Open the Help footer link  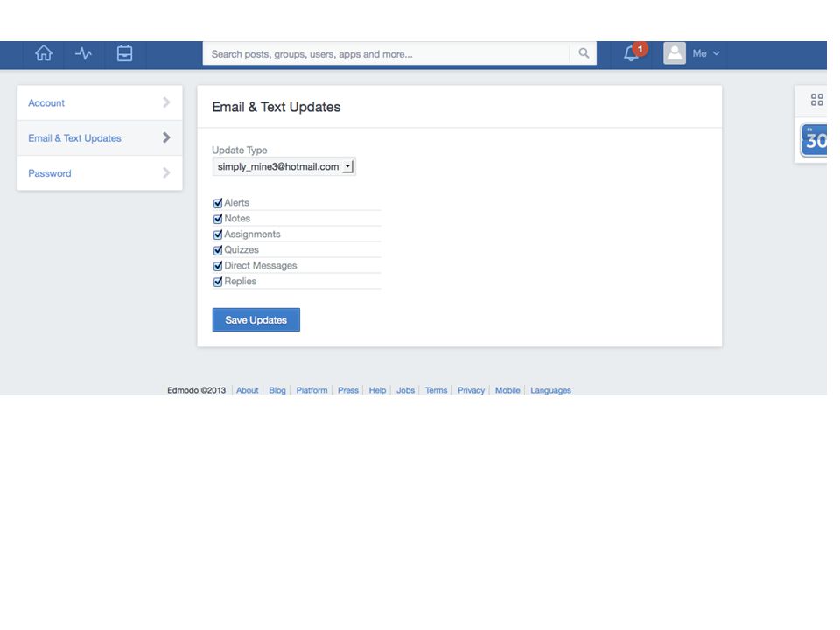[x=377, y=390]
